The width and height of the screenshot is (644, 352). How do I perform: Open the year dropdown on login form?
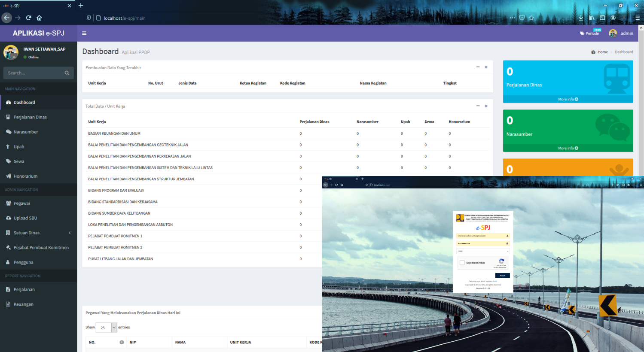coord(483,251)
